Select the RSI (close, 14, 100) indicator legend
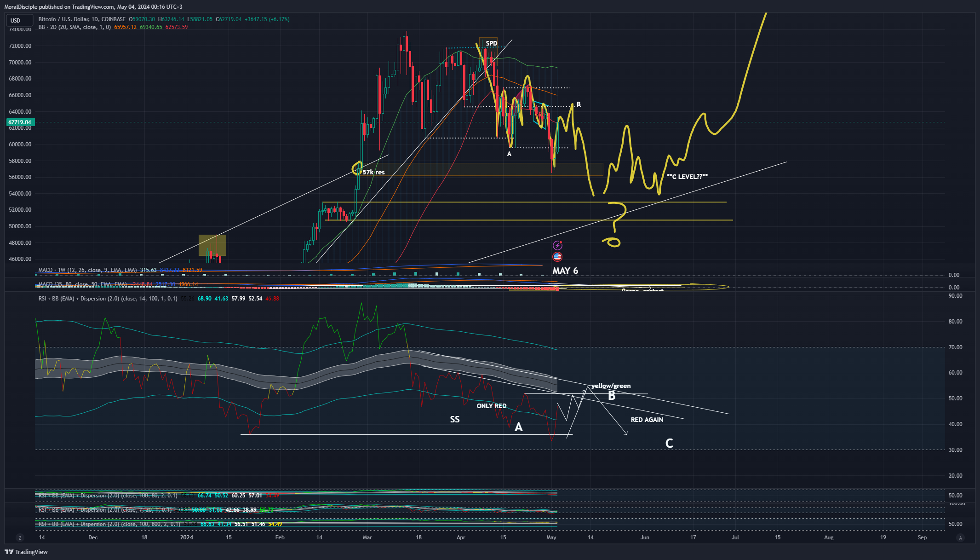The height and width of the screenshot is (560, 980). tap(108, 299)
